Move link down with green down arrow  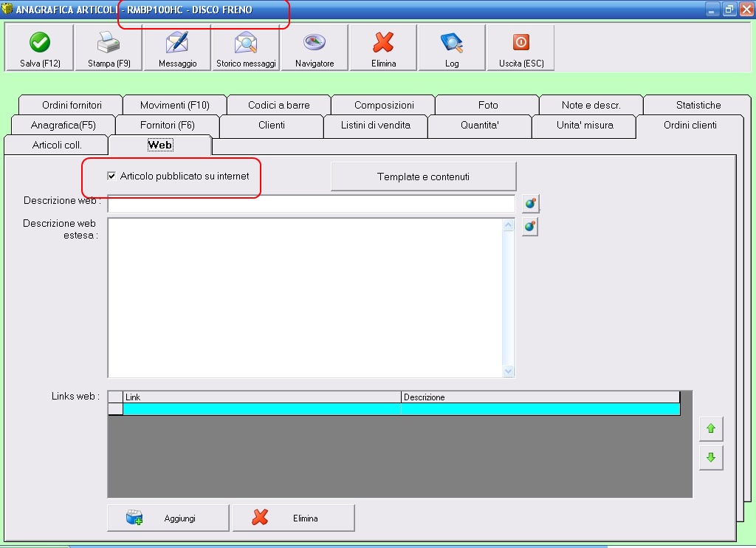(x=711, y=457)
